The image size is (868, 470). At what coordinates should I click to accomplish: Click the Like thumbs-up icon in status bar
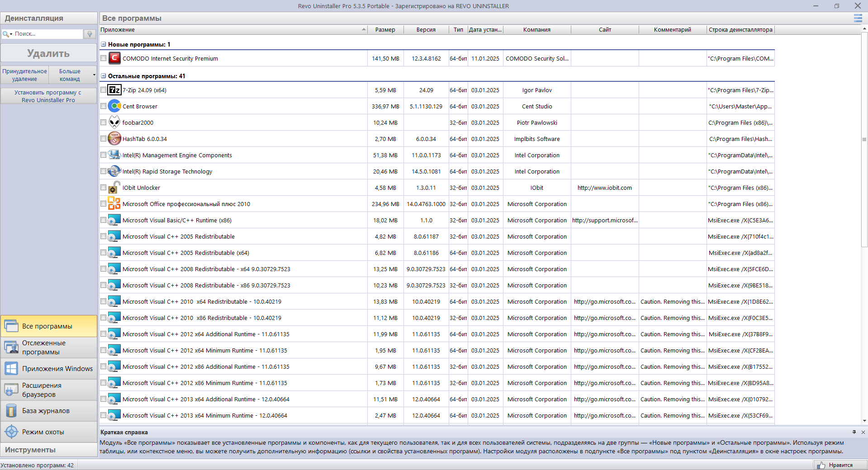[x=821, y=465]
